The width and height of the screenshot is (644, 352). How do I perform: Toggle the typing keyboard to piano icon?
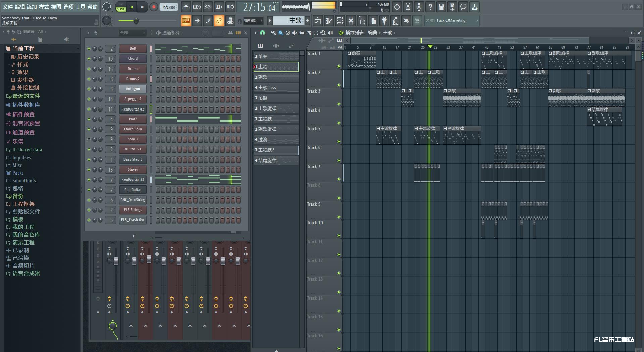[x=186, y=21]
